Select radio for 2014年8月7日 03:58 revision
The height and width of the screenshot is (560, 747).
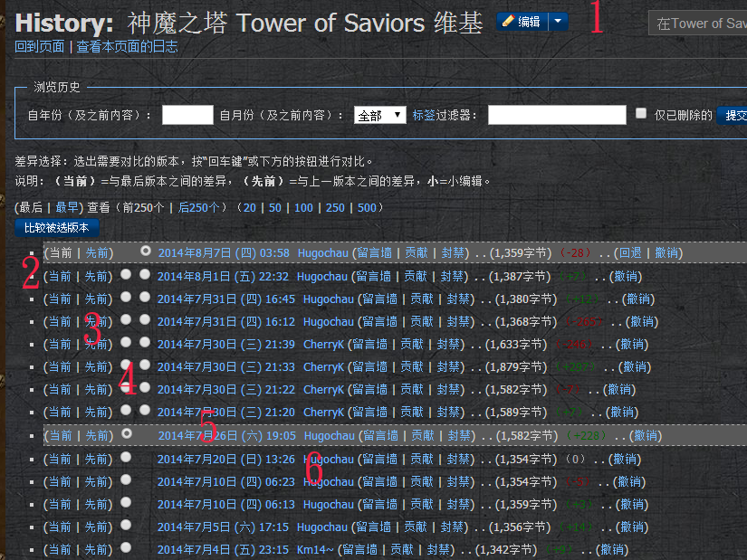point(146,251)
